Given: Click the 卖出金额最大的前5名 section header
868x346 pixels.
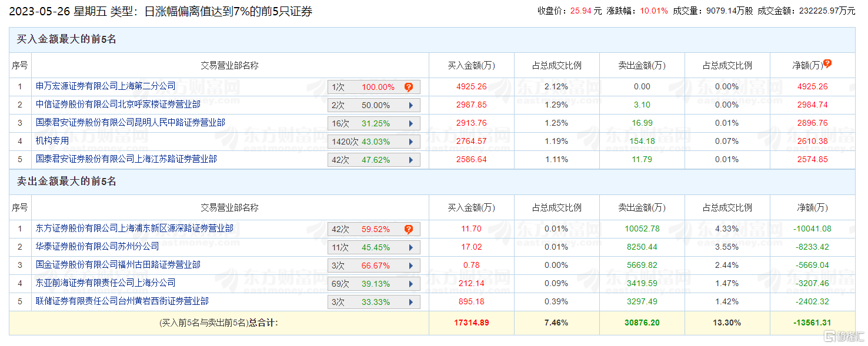Looking at the screenshot, I should (66, 182).
